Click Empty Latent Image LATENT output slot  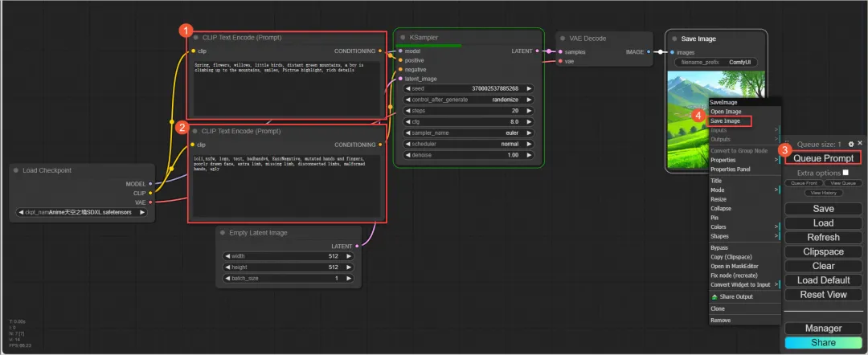click(357, 246)
